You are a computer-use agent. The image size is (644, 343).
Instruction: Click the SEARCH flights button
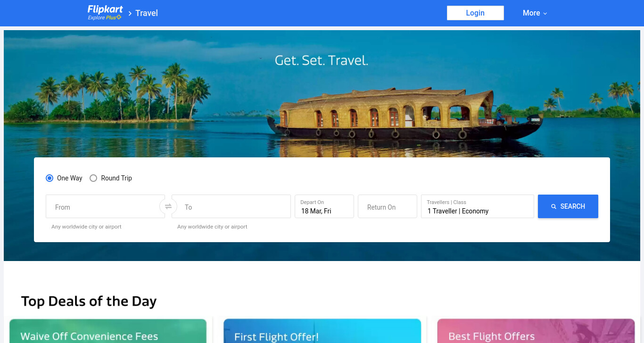pyautogui.click(x=568, y=206)
